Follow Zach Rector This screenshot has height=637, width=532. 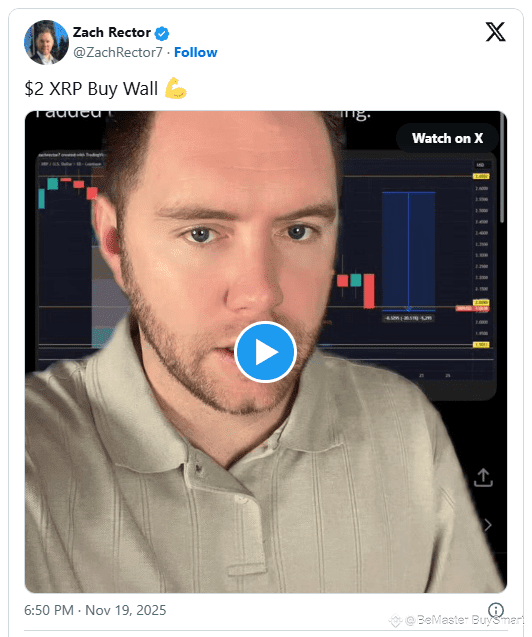pos(195,52)
